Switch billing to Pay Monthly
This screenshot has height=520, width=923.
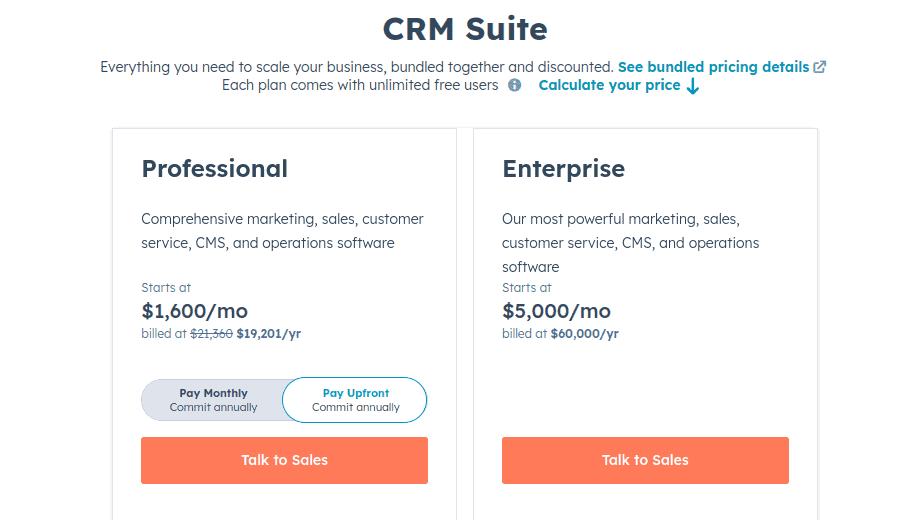point(213,400)
